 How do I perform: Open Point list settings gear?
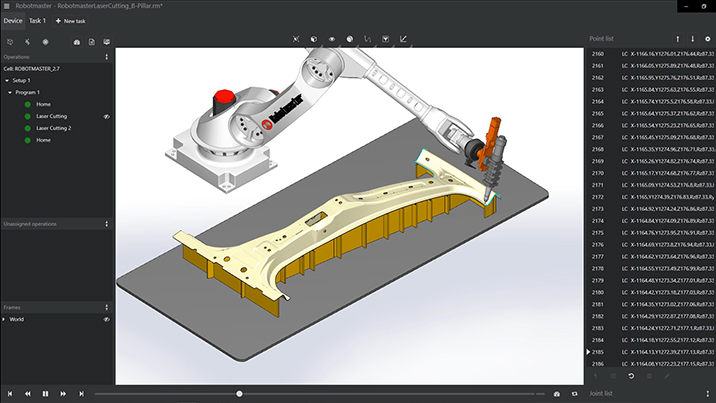(708, 39)
